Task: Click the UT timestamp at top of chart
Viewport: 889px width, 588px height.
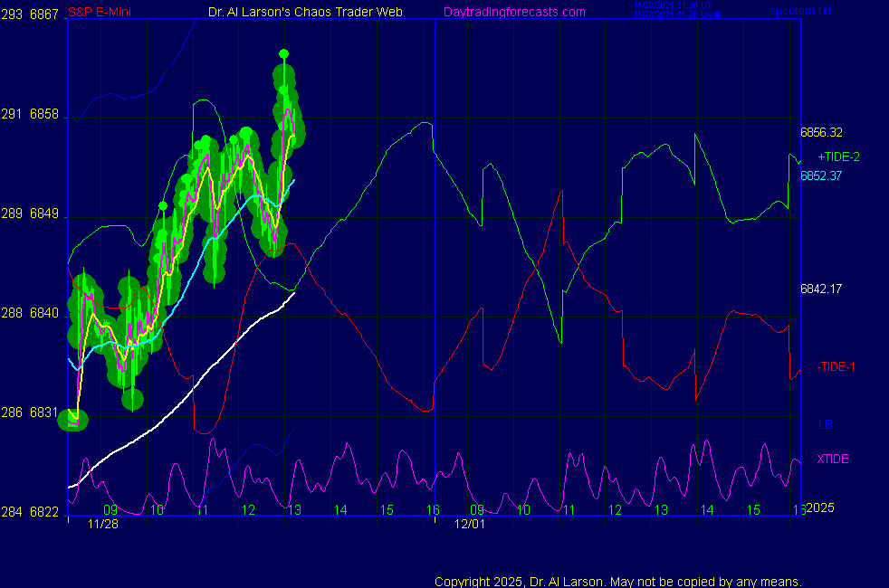Action: click(x=671, y=5)
